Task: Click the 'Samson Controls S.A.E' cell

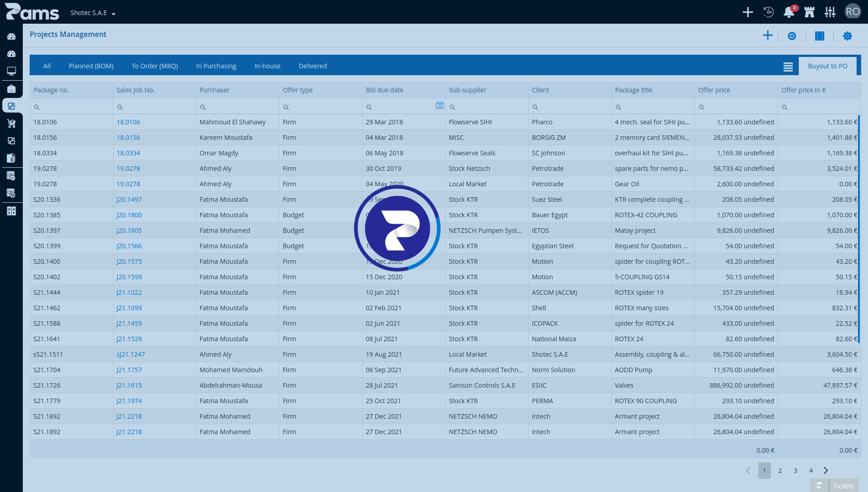Action: coord(487,385)
